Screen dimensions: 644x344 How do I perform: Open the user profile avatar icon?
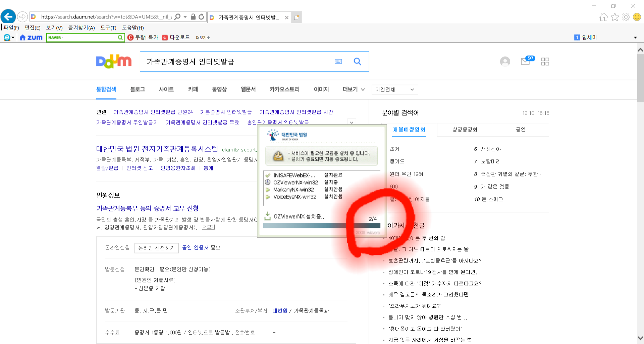(x=505, y=61)
